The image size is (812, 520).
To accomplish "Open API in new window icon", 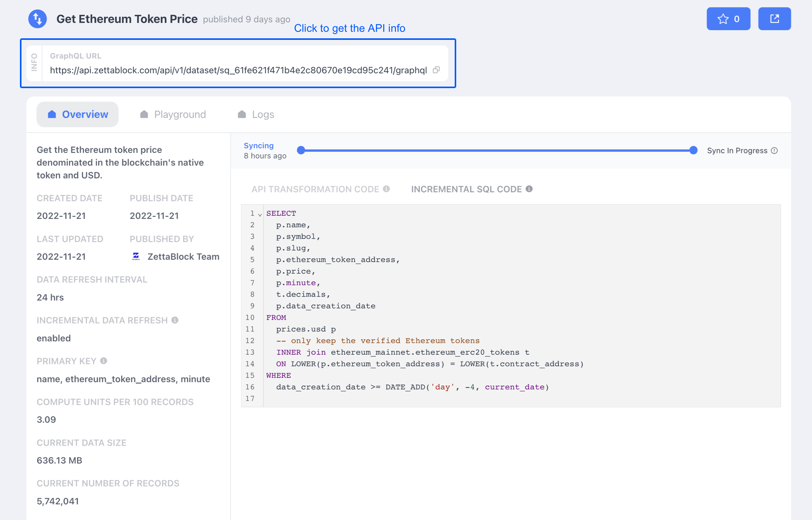I will [774, 19].
